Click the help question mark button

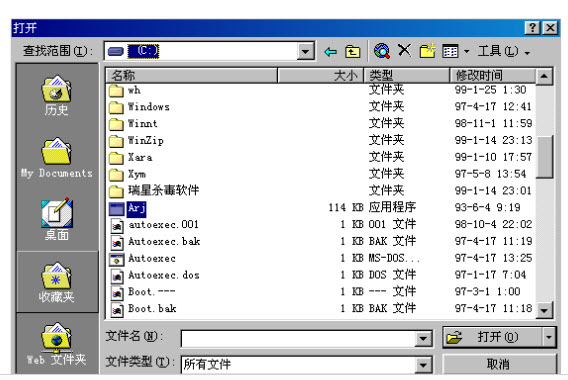[x=532, y=28]
